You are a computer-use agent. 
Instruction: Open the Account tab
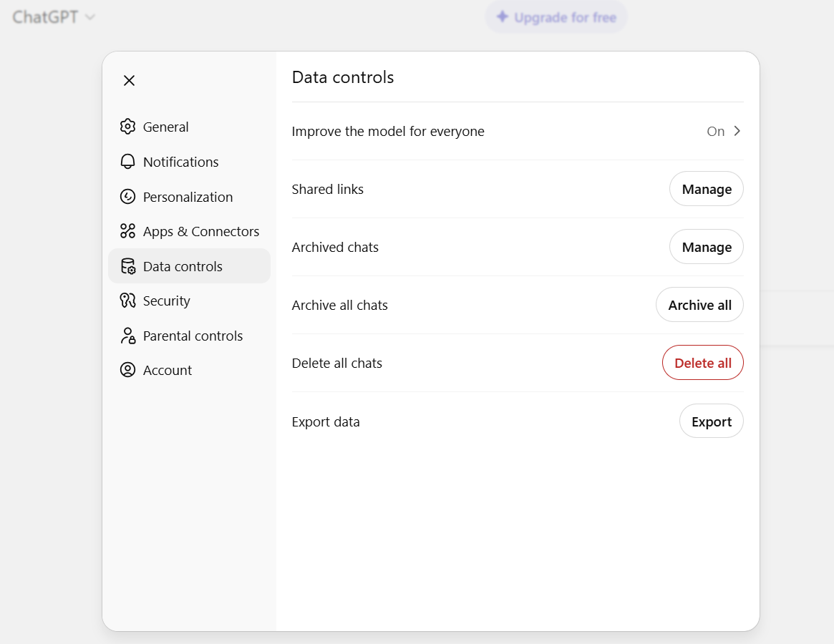190,370
